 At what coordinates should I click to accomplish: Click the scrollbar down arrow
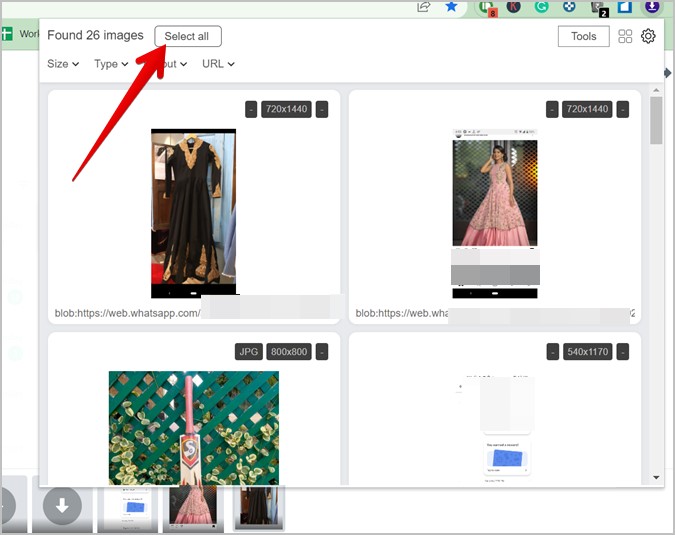pos(656,477)
